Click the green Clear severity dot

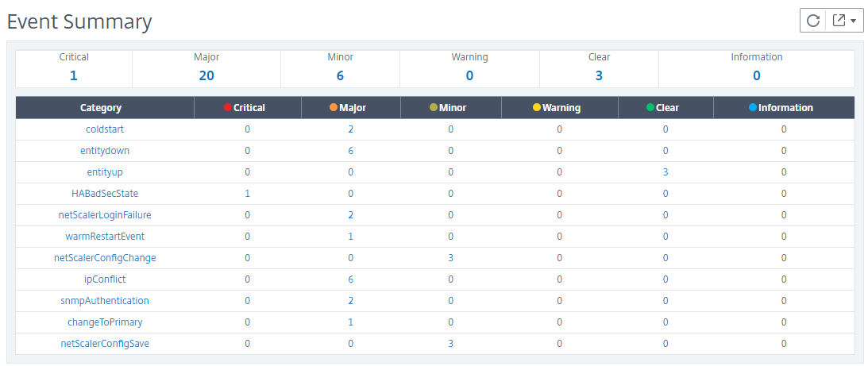pos(650,107)
